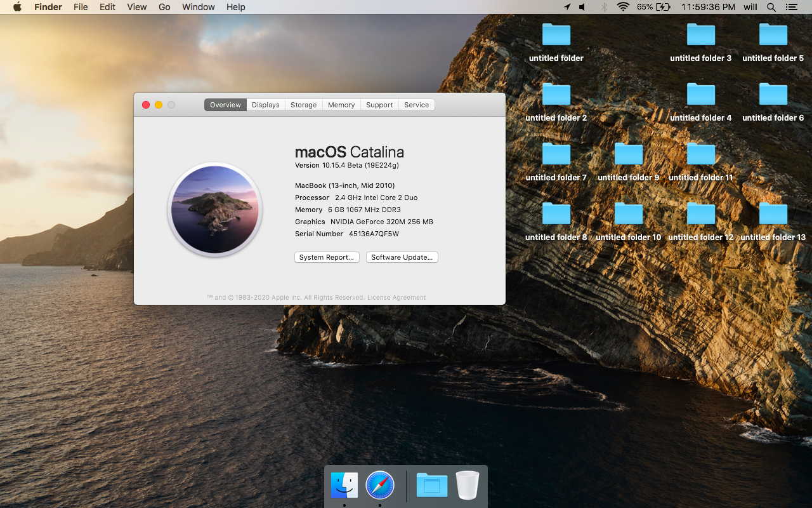The width and height of the screenshot is (812, 508).
Task: Open the View menu
Action: (x=137, y=7)
